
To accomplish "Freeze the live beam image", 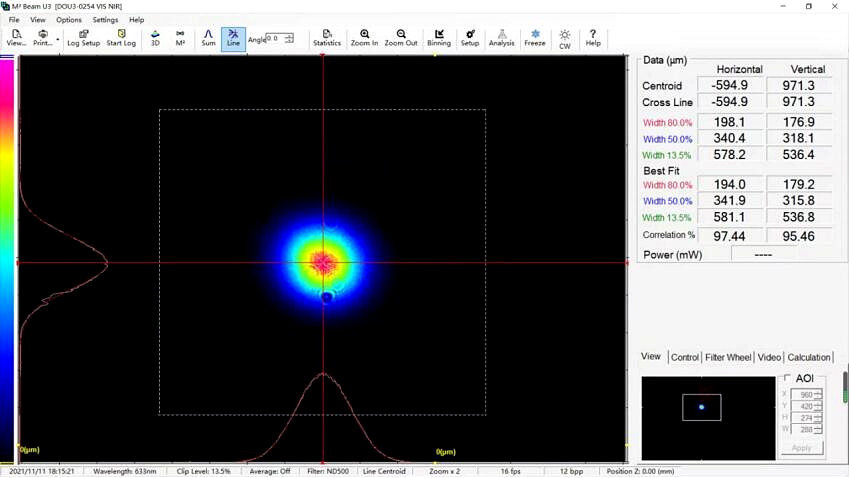I will coord(535,38).
